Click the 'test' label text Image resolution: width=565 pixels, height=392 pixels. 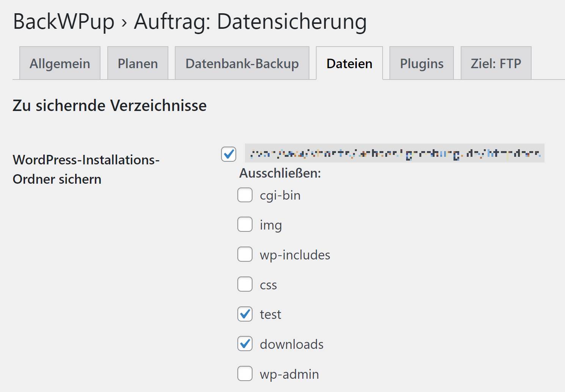coord(270,314)
